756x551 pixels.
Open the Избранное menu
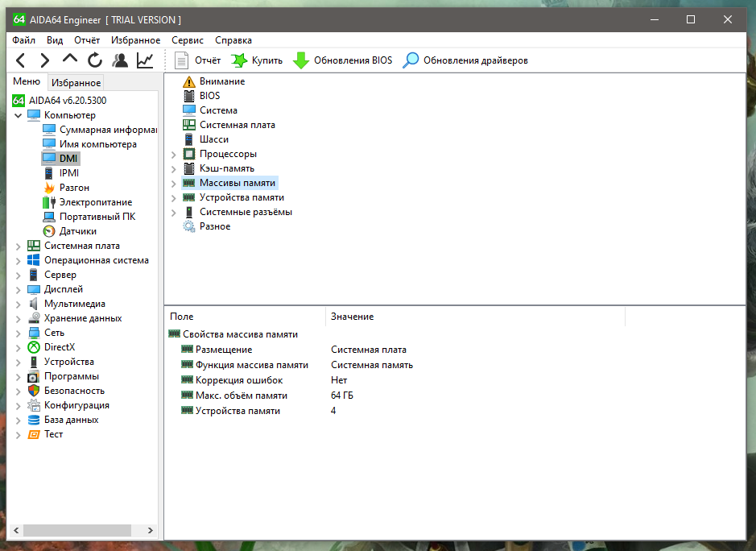tap(135, 40)
